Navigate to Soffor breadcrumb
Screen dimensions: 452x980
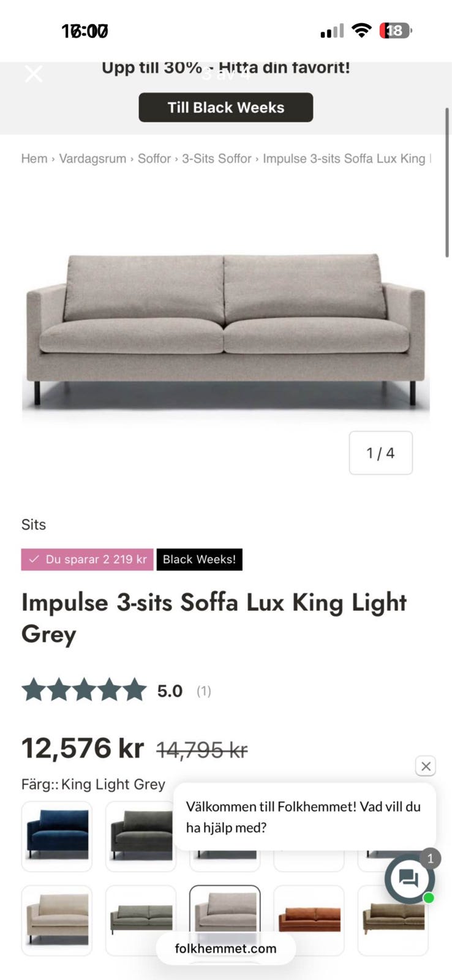[154, 159]
